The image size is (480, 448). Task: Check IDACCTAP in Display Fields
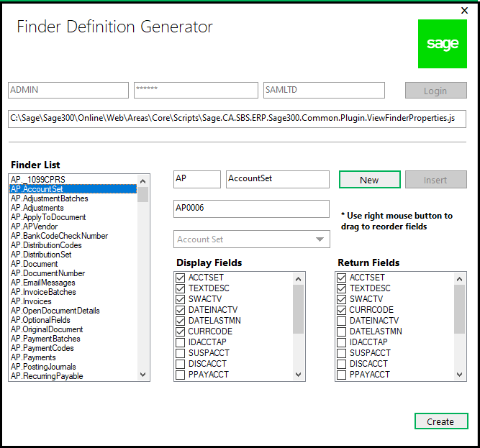click(x=181, y=342)
